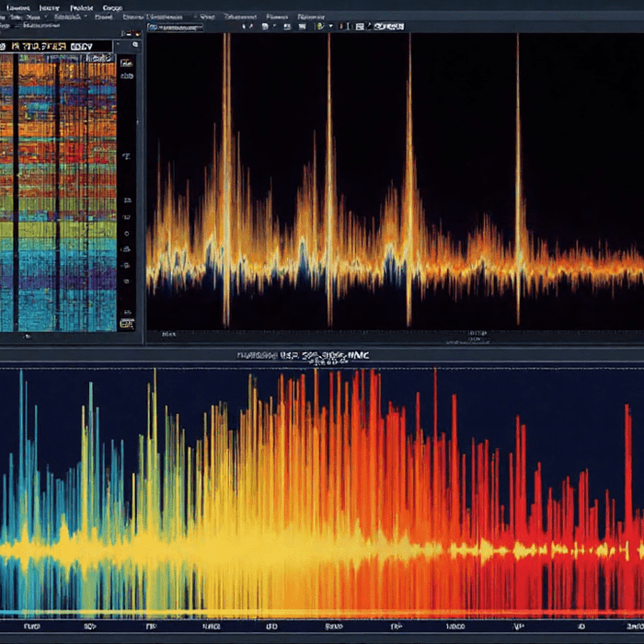The image size is (644, 644).
Task: Click the yellow icon in the waveform panel toolbar
Action: click(x=319, y=27)
